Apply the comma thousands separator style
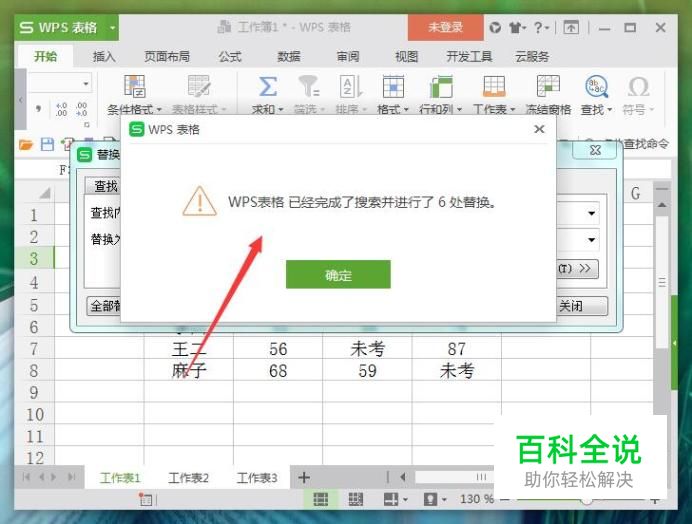 pos(39,109)
